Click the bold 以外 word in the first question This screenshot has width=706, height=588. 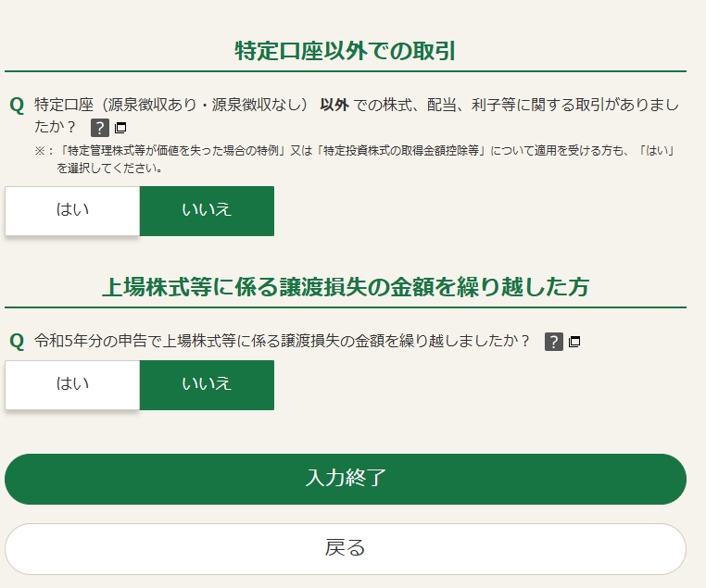[x=334, y=105]
